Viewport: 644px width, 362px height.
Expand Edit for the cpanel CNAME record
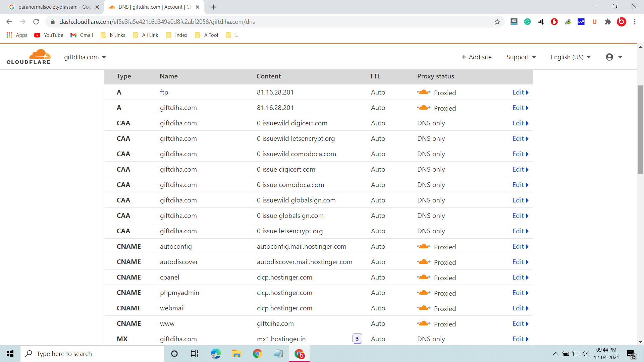[x=520, y=277]
